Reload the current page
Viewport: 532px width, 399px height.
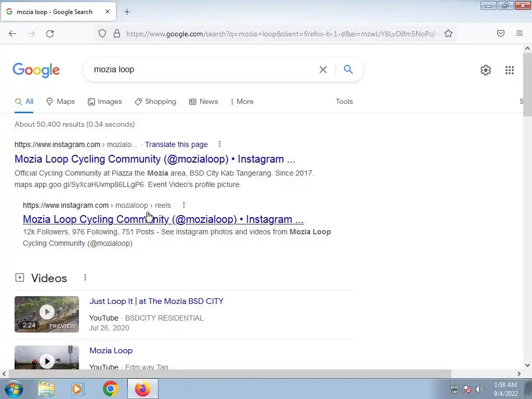click(x=50, y=34)
